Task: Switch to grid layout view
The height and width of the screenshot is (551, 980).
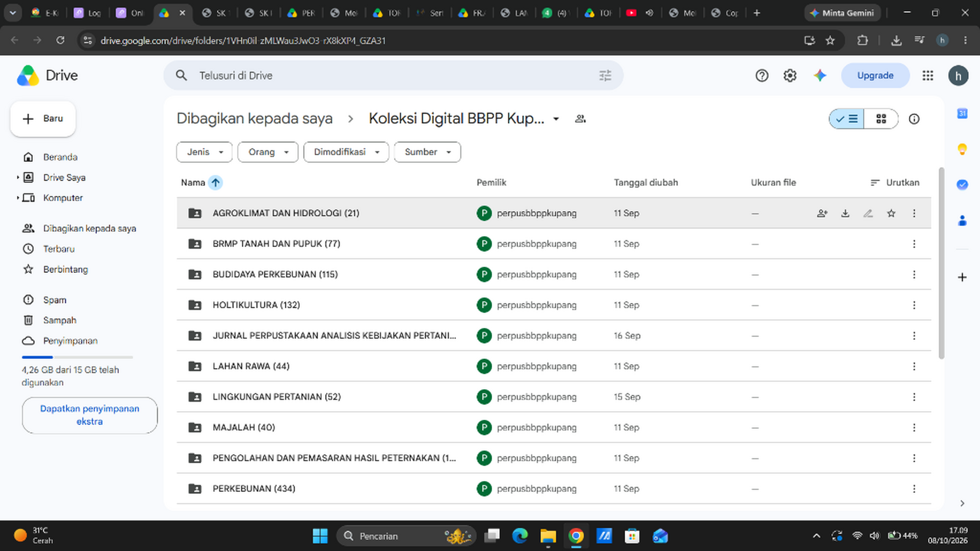Action: [881, 119]
